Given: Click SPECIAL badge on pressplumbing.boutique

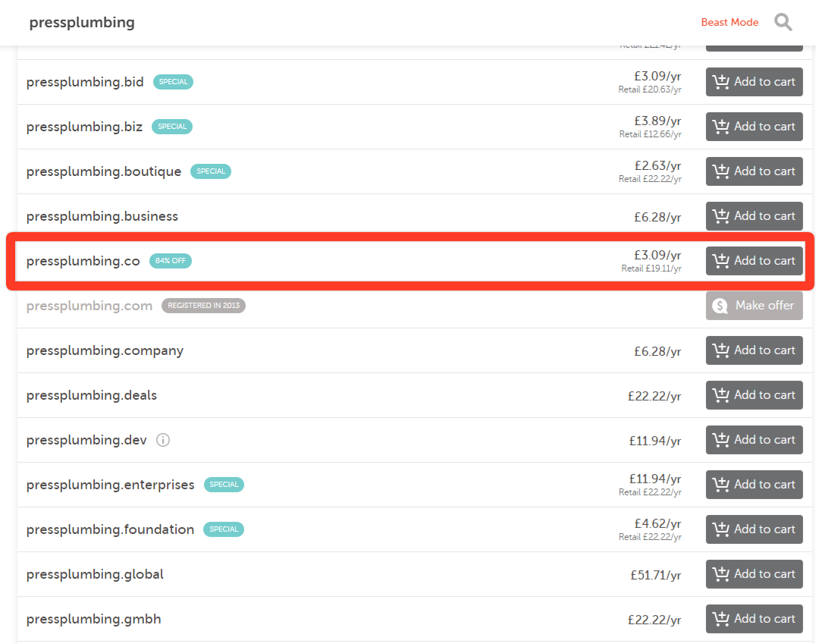Looking at the screenshot, I should [211, 171].
